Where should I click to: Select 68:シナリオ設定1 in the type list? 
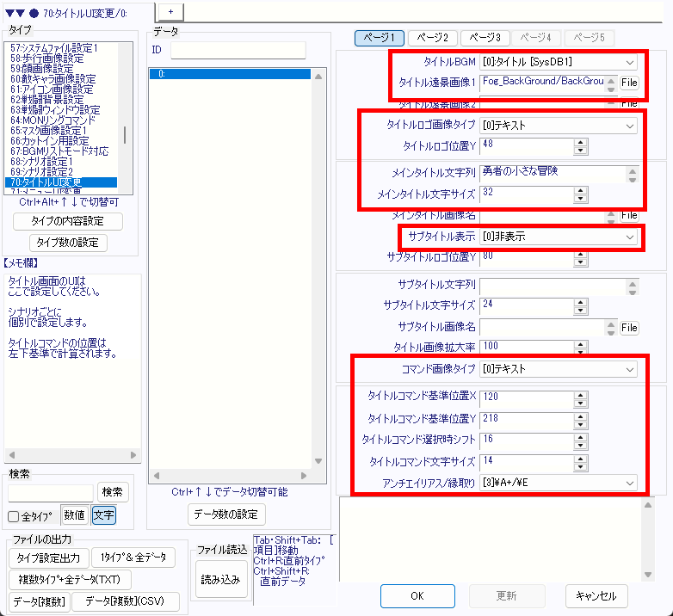click(41, 161)
